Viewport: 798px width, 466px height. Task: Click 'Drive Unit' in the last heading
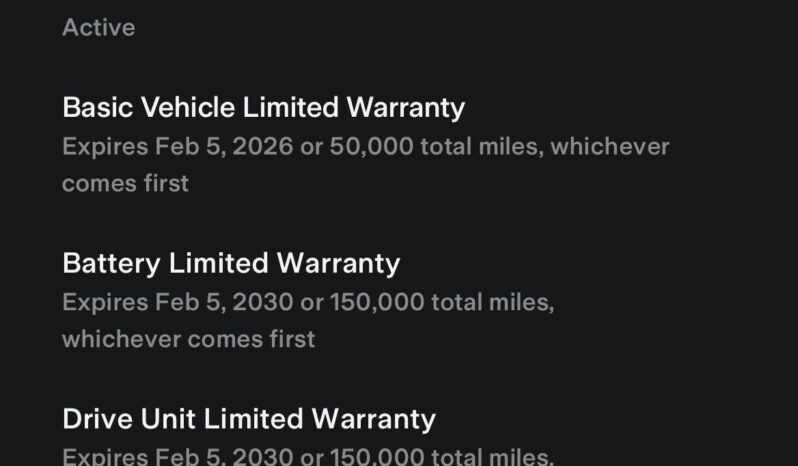tap(128, 419)
